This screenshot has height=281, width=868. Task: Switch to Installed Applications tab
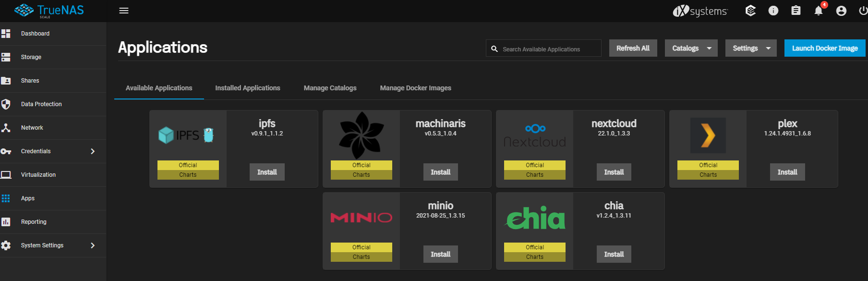click(248, 88)
